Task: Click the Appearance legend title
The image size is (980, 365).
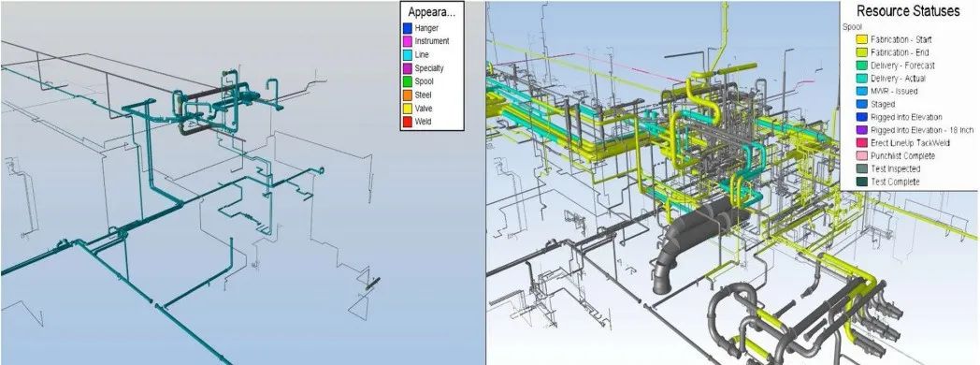Action: [x=432, y=12]
